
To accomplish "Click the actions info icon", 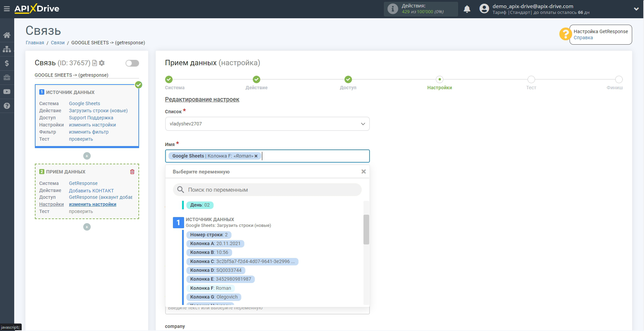I will pyautogui.click(x=393, y=9).
